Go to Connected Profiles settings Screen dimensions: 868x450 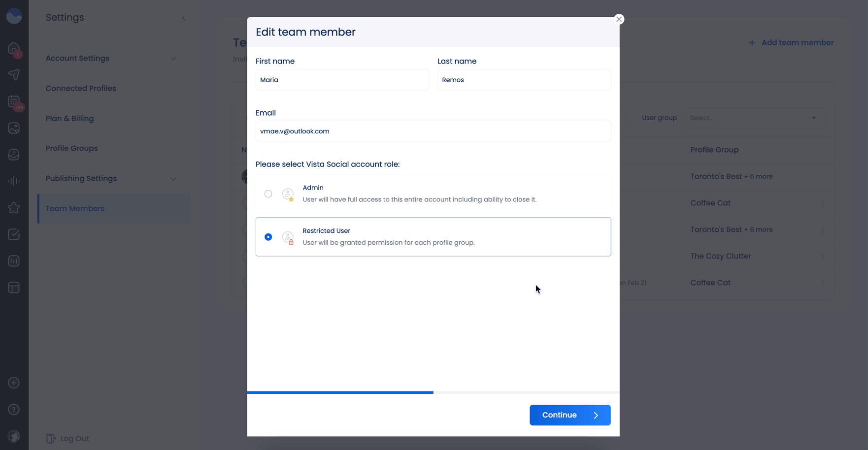click(81, 88)
